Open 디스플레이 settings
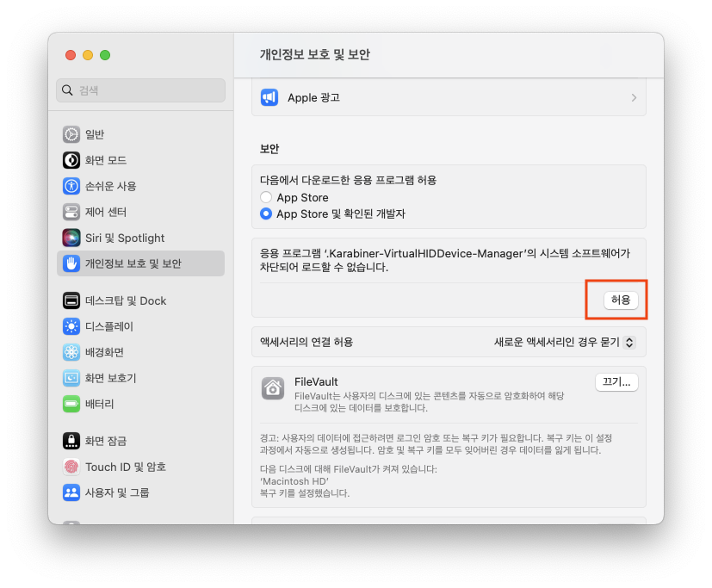 click(141, 326)
